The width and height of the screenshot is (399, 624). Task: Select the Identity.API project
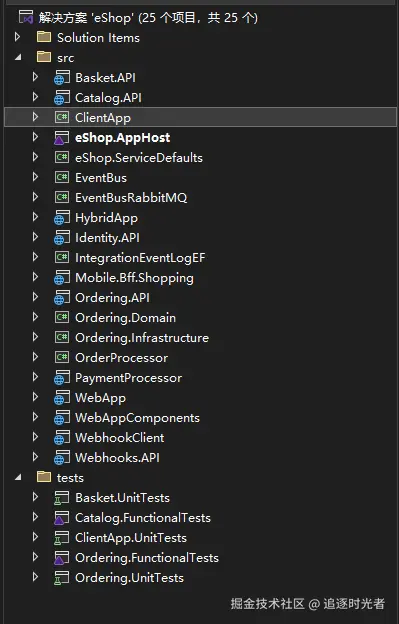click(x=107, y=238)
